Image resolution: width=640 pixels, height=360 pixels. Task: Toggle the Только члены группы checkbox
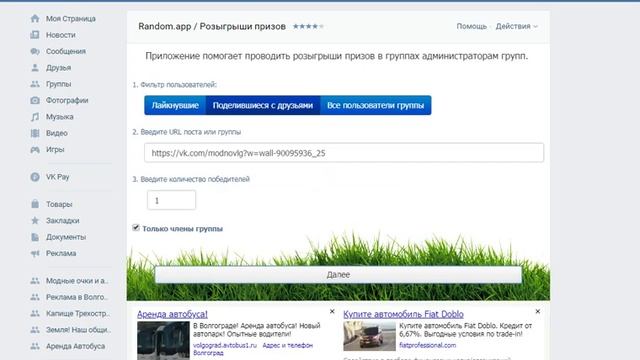[x=136, y=228]
